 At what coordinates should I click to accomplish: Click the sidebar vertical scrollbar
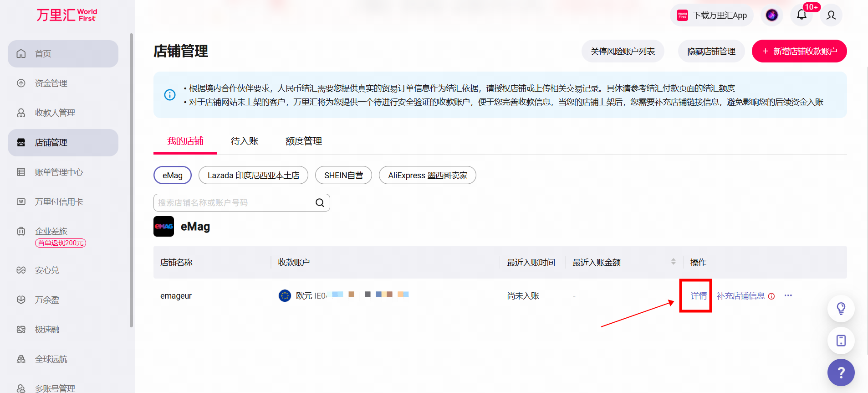tap(132, 180)
